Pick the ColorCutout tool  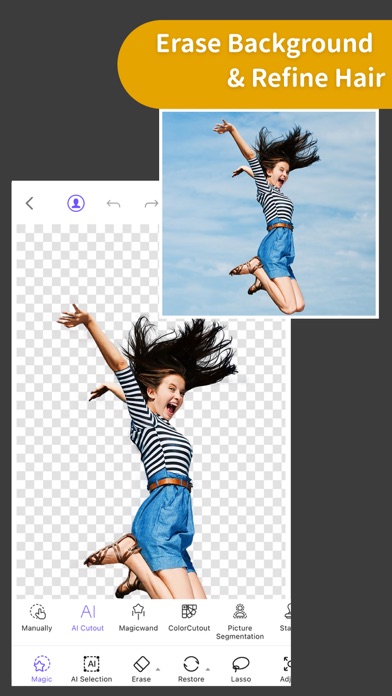point(189,617)
